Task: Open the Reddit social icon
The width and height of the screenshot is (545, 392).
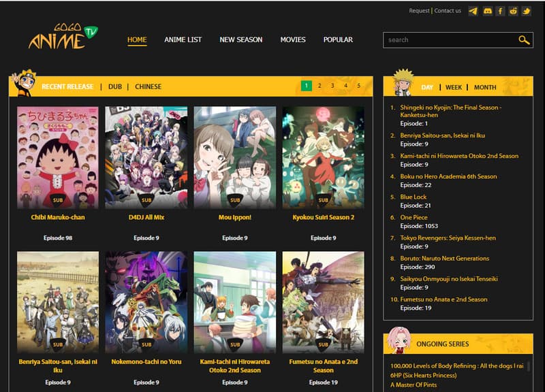Action: [513, 11]
